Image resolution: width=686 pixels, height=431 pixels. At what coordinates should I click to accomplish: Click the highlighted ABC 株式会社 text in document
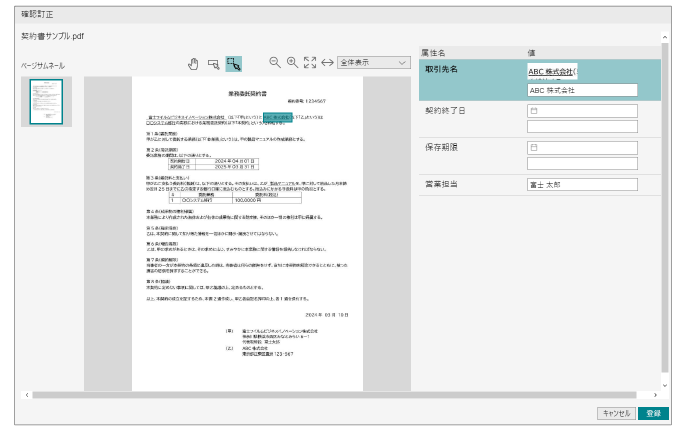pyautogui.click(x=277, y=117)
